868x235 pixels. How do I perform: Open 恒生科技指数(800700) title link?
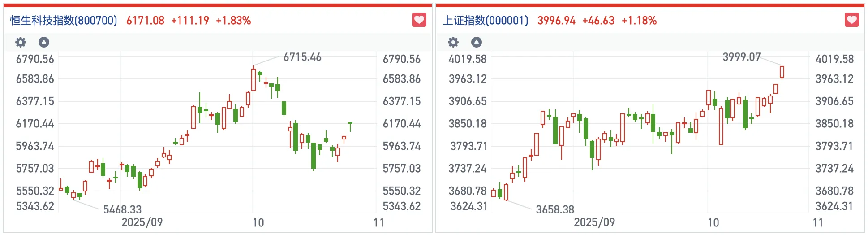click(x=64, y=21)
